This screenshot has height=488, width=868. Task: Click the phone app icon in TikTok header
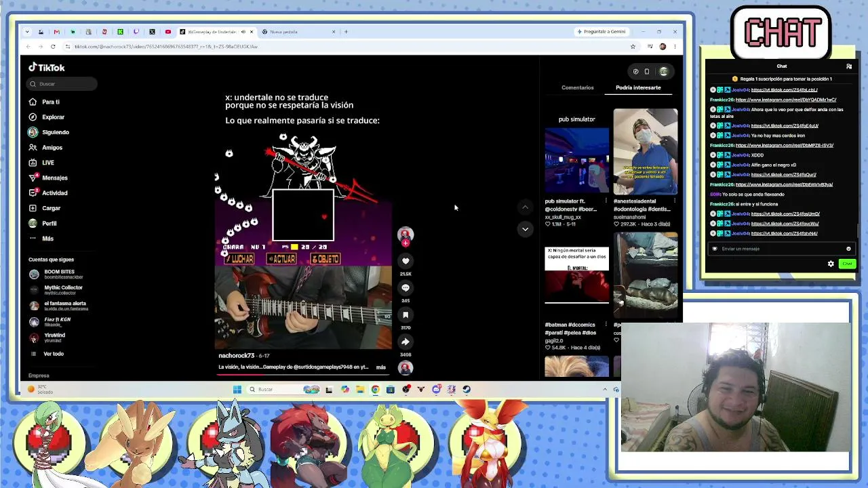point(647,71)
